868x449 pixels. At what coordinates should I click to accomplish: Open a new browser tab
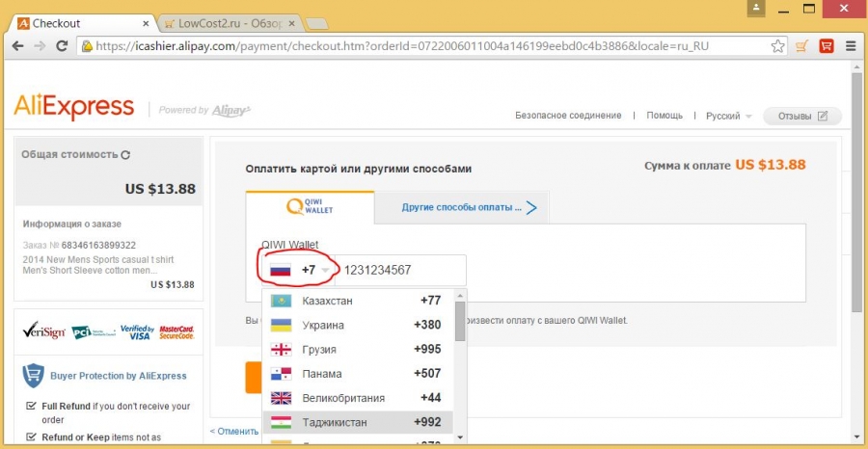pos(316,24)
